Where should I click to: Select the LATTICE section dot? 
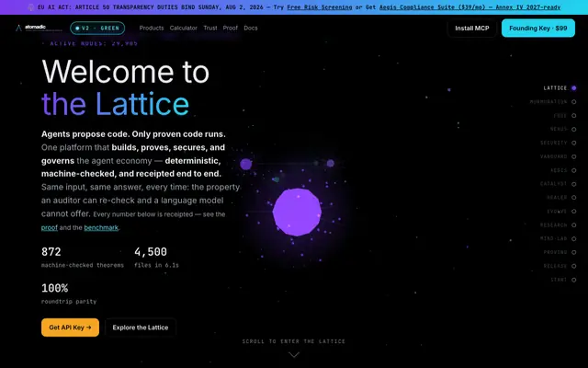click(573, 88)
